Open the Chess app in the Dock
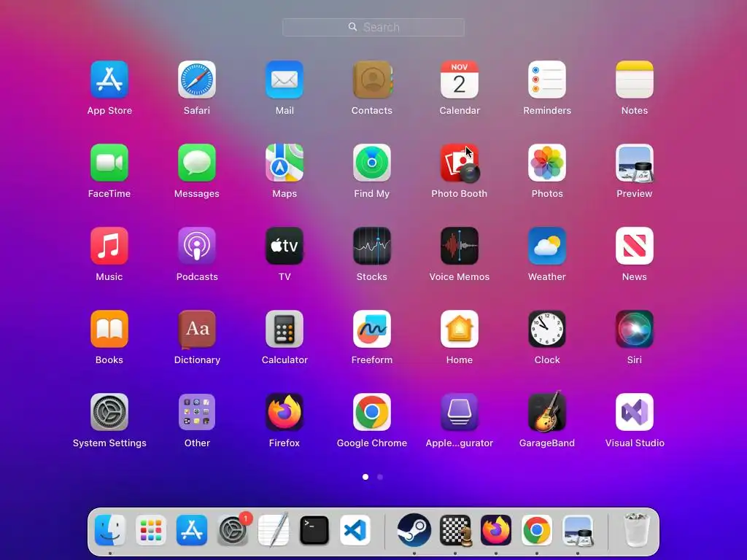Viewport: 747px width, 560px height. (x=455, y=531)
